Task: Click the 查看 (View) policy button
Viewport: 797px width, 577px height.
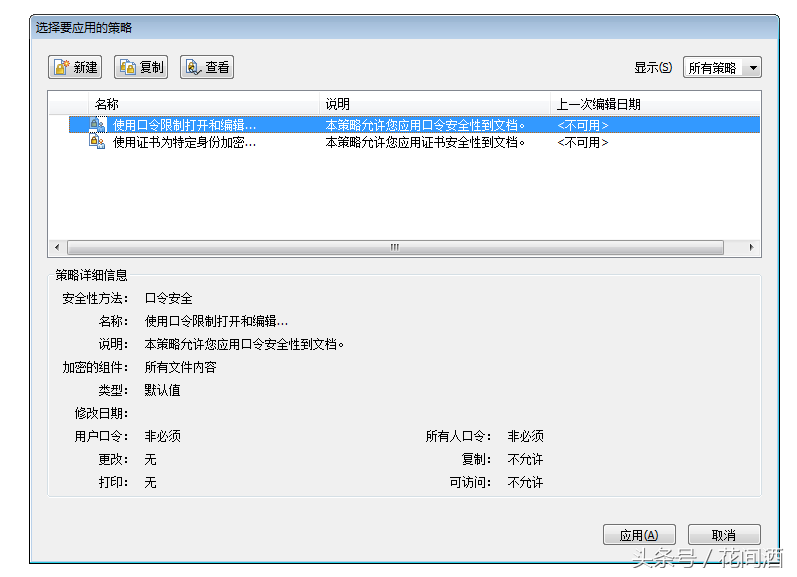Action: click(x=207, y=67)
